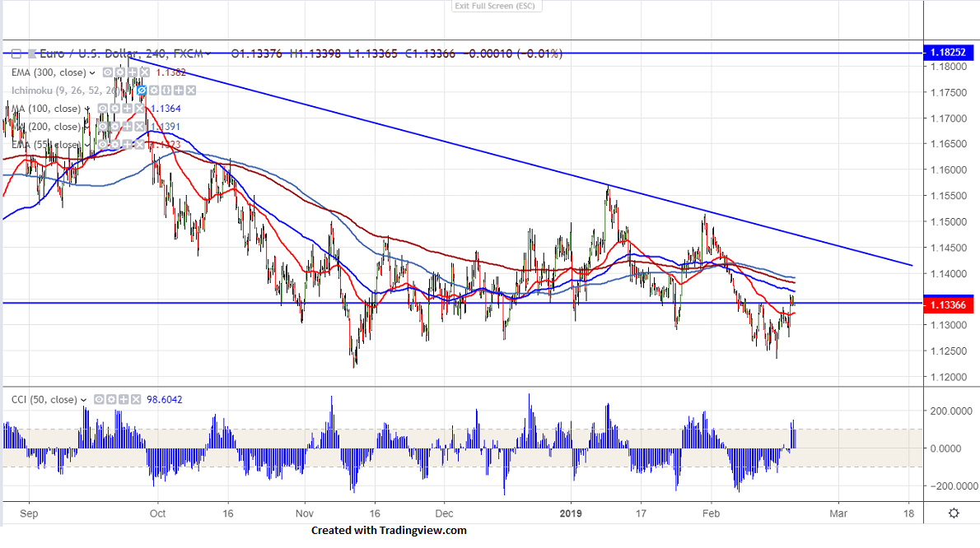Click the plus icon on MA (100, close)
The image size is (980, 548).
tap(127, 109)
